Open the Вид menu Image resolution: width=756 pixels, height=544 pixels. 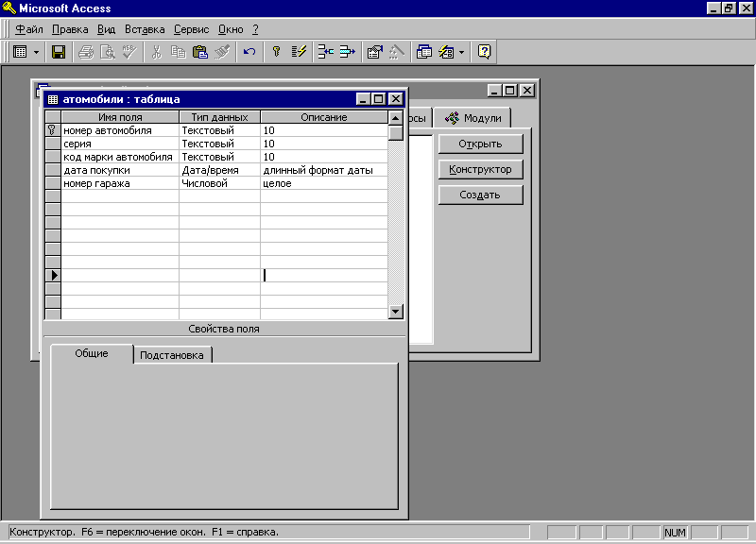pyautogui.click(x=106, y=29)
